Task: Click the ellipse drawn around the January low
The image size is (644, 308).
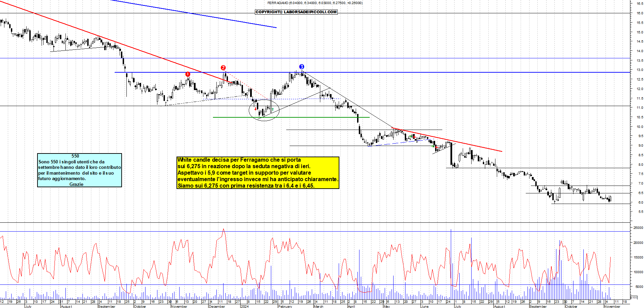Action: (x=264, y=110)
